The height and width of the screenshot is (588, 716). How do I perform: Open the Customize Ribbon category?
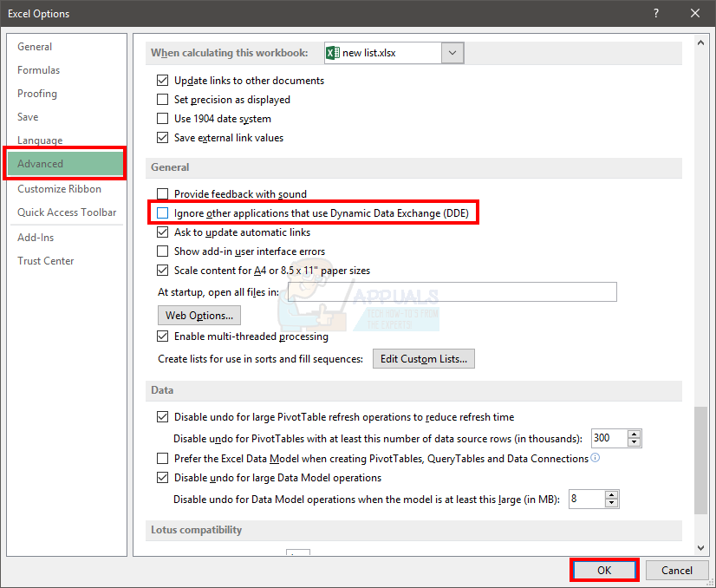coord(59,189)
